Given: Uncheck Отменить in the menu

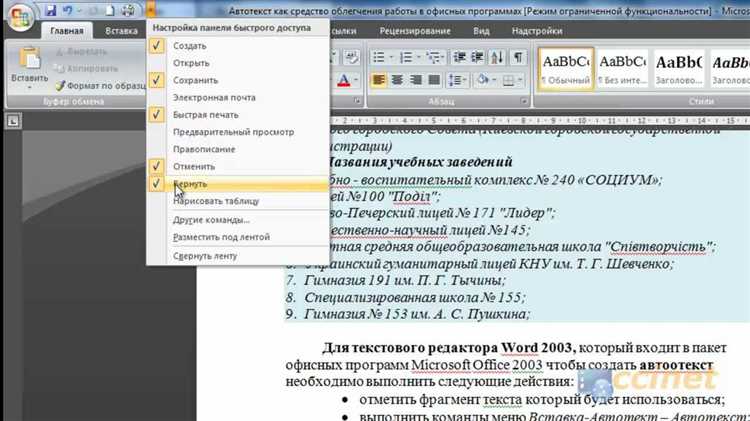Looking at the screenshot, I should (238, 166).
